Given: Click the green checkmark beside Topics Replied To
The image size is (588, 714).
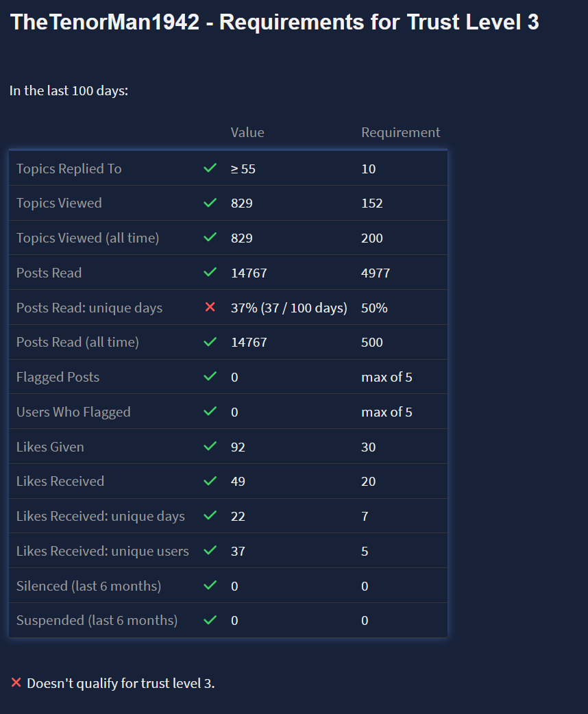Looking at the screenshot, I should pos(210,169).
